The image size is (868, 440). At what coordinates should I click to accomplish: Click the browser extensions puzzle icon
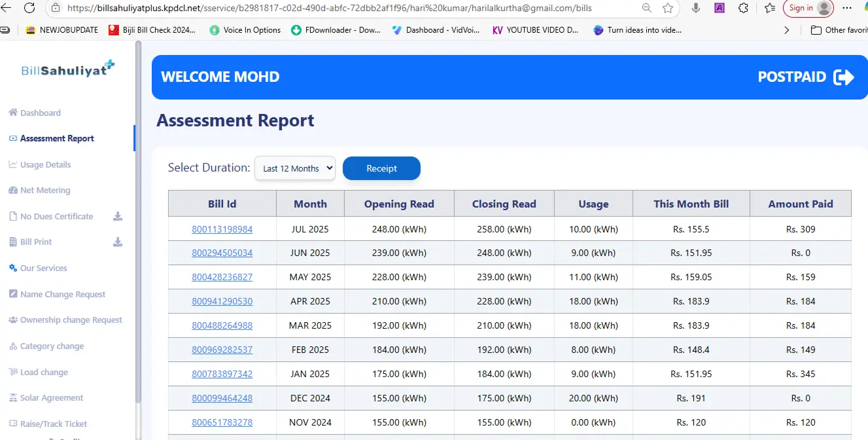[743, 8]
